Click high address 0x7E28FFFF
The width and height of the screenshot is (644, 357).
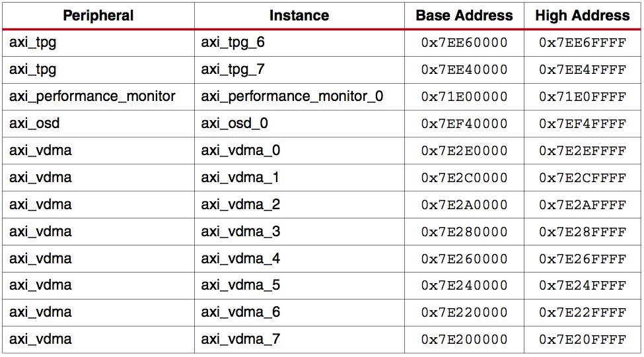[583, 232]
